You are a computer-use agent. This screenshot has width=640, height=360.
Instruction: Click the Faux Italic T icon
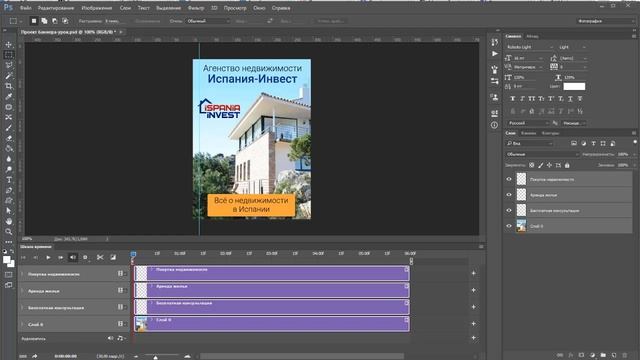tap(522, 98)
